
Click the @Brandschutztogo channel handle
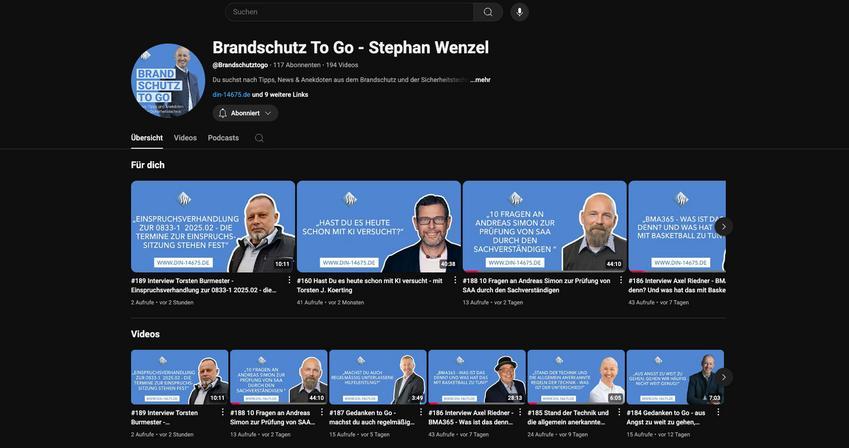pyautogui.click(x=240, y=65)
